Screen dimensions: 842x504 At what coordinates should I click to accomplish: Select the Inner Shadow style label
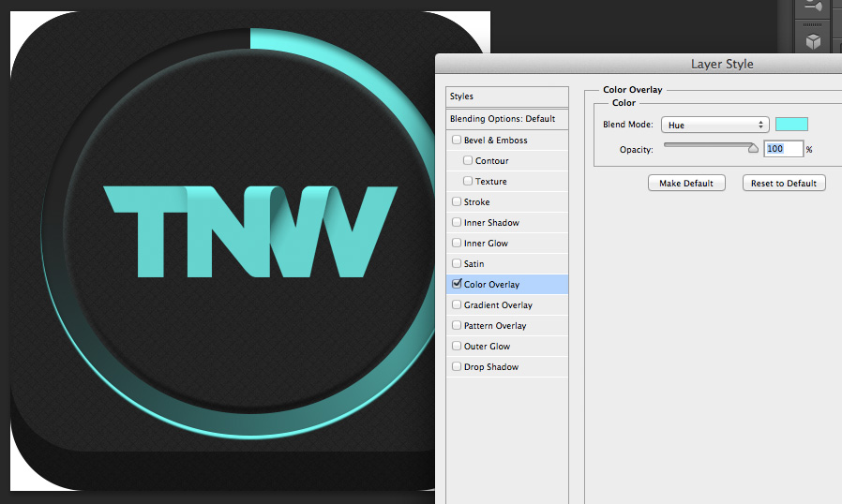tap(491, 222)
